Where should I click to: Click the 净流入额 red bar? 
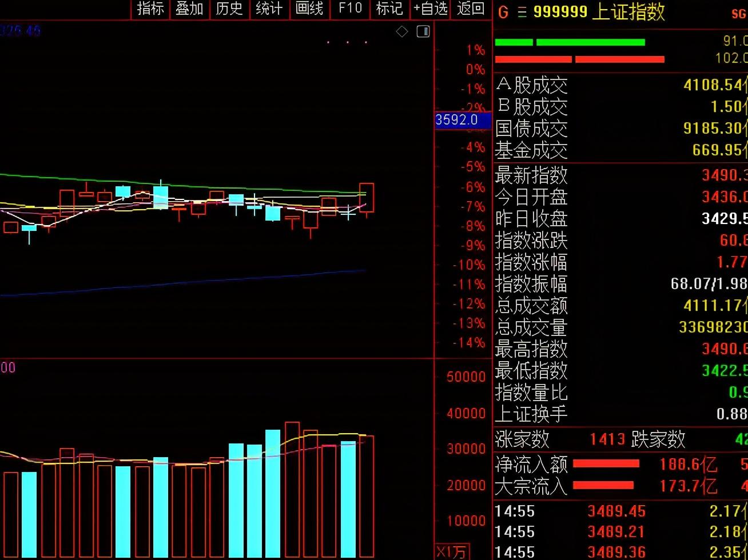(606, 463)
